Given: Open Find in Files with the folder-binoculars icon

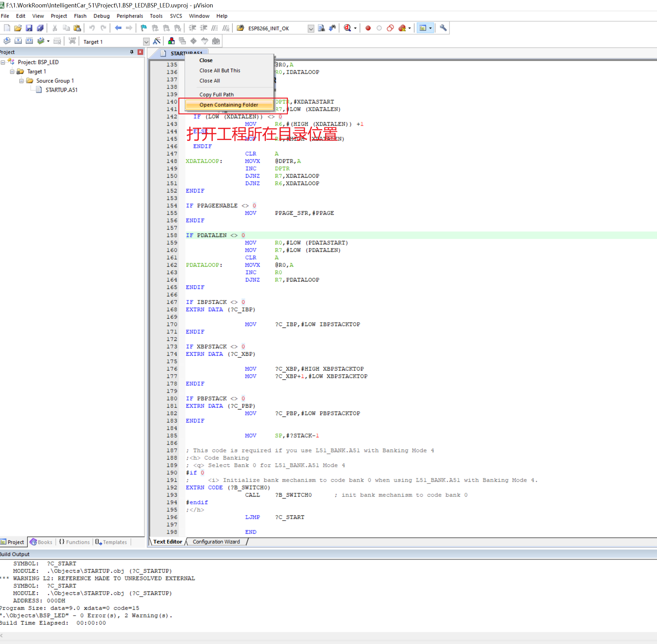Looking at the screenshot, I should tap(240, 28).
